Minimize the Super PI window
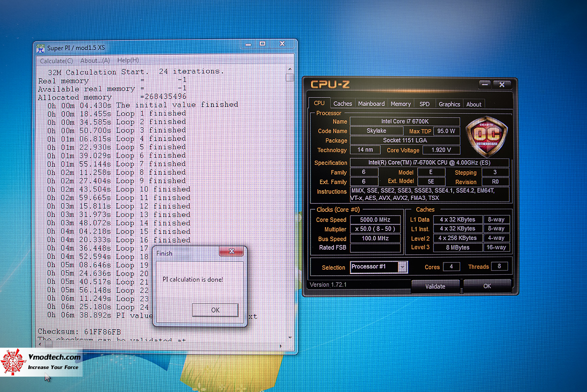 (248, 44)
